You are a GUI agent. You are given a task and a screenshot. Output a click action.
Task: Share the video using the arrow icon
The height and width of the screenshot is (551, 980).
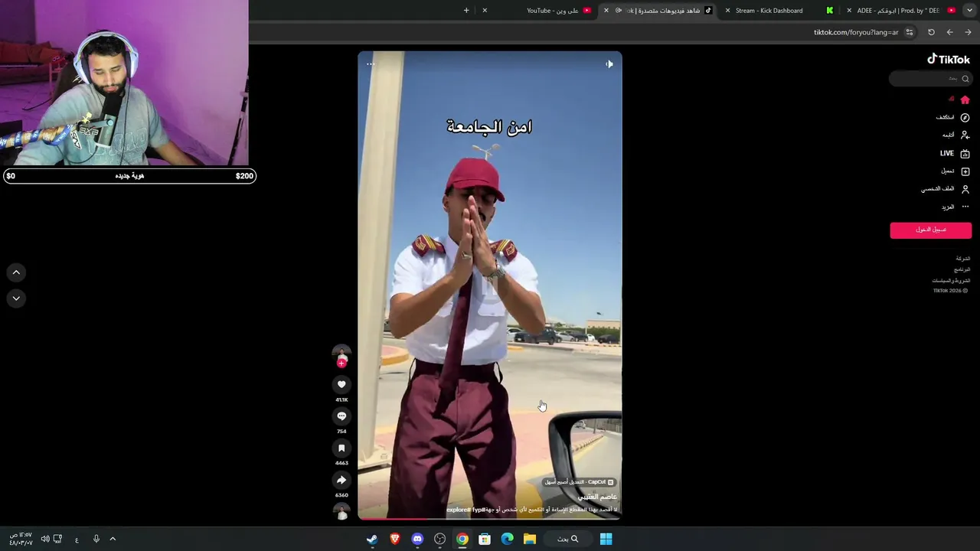(x=341, y=481)
